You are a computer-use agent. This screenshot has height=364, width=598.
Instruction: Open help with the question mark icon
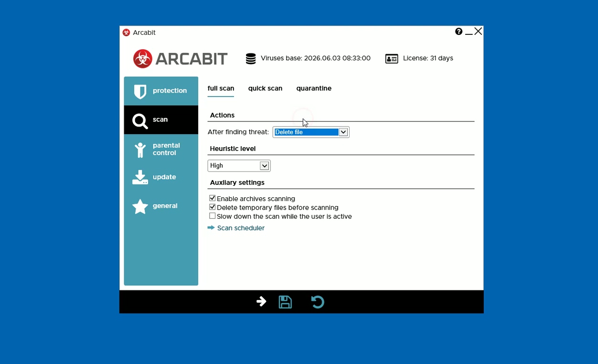459,32
